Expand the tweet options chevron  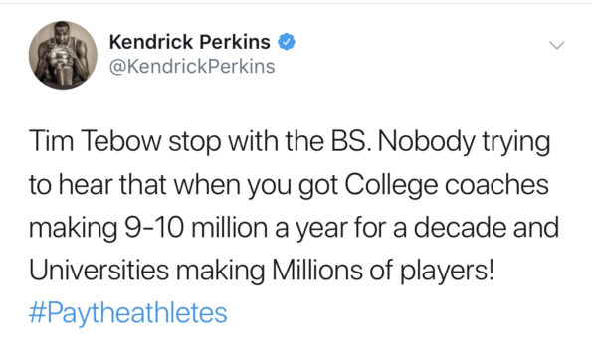[556, 45]
